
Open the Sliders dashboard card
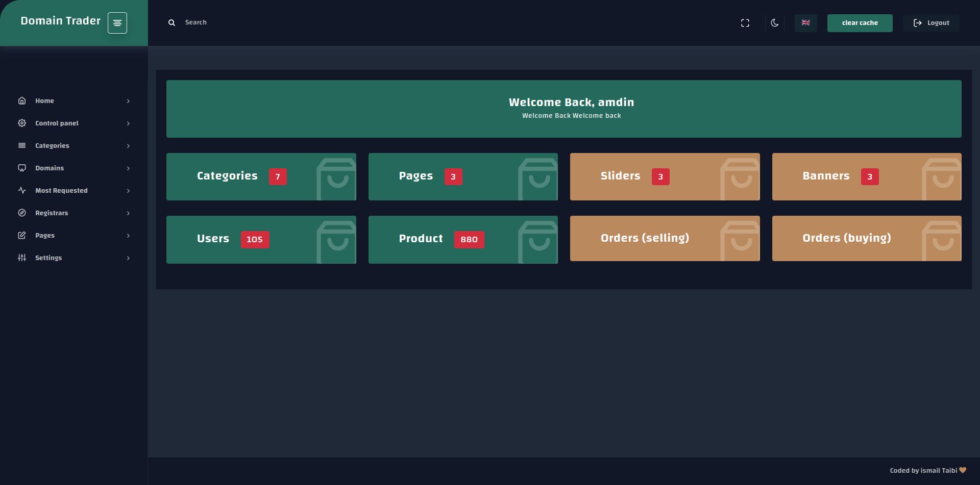[x=665, y=176]
